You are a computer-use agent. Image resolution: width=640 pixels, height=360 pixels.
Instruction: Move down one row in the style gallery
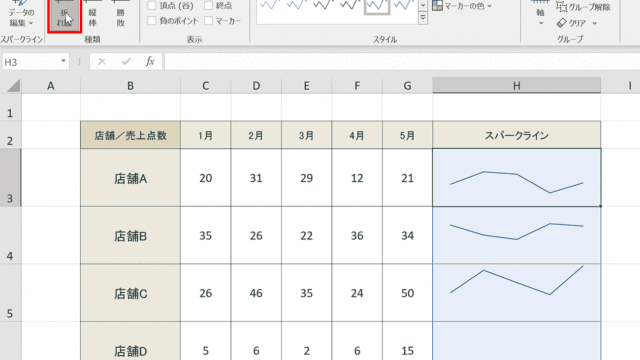pos(423,6)
